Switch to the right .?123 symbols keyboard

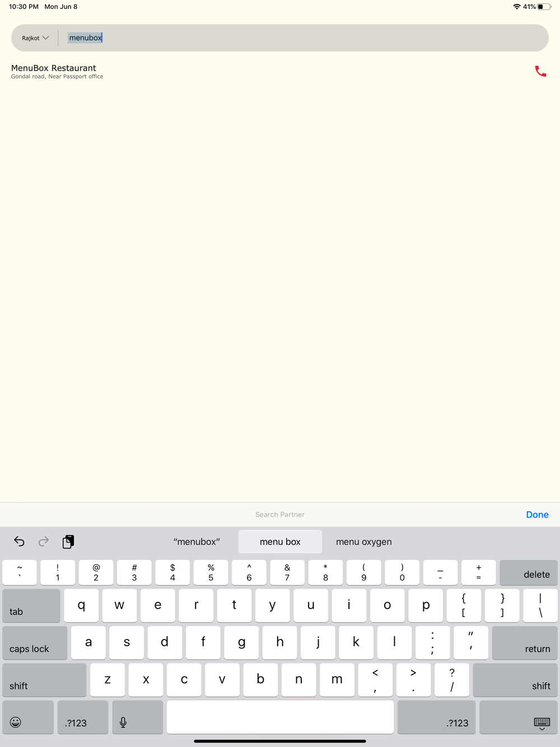(x=436, y=717)
